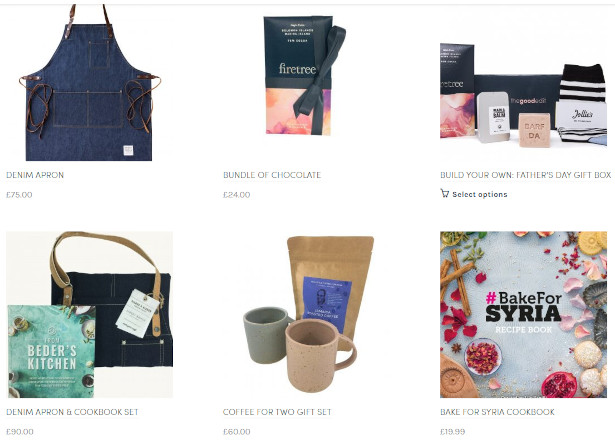Click the £19.99 Bake For Syria price

click(x=453, y=431)
